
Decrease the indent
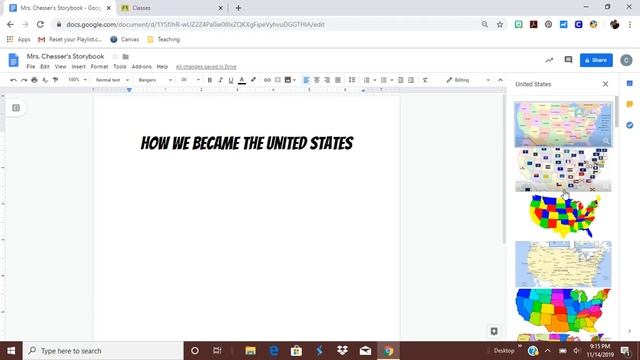point(400,80)
